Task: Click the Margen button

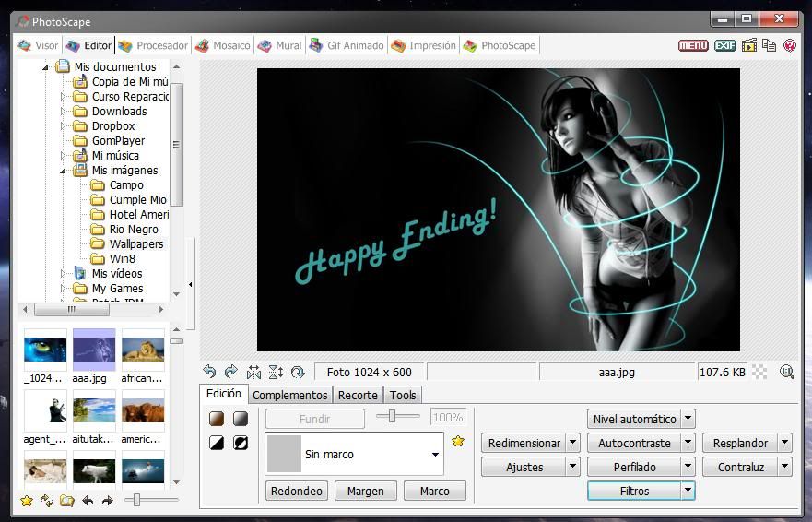Action: click(366, 491)
